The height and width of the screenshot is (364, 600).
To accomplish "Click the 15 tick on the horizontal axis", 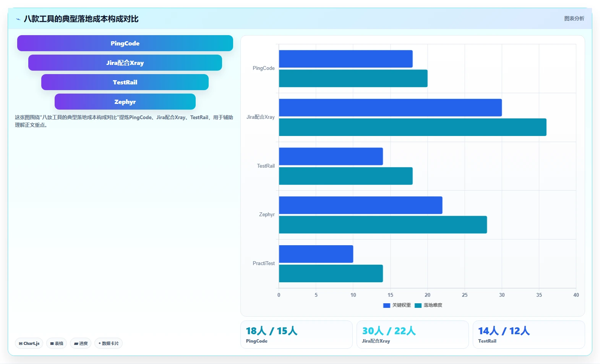I will point(390,295).
